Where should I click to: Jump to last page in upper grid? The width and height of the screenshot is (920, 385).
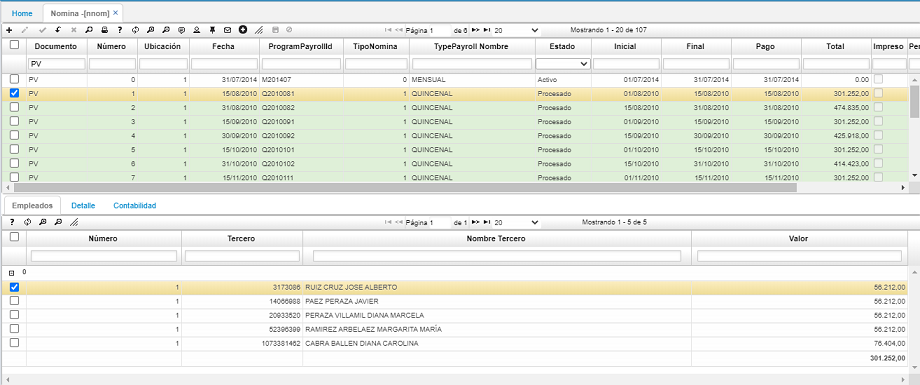click(487, 30)
